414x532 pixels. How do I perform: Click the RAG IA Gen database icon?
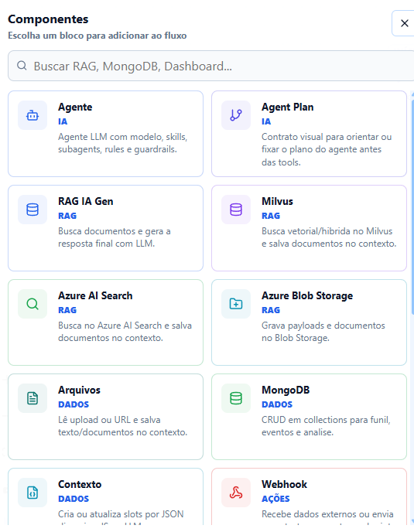[x=33, y=210]
